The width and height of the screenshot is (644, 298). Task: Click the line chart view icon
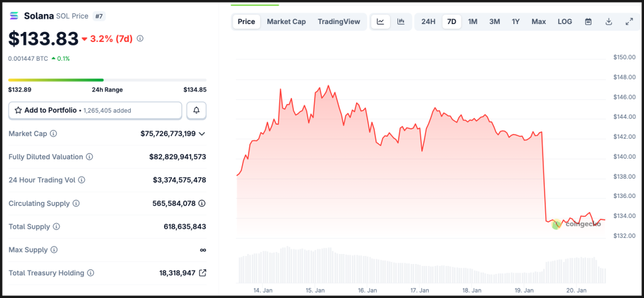coord(381,21)
